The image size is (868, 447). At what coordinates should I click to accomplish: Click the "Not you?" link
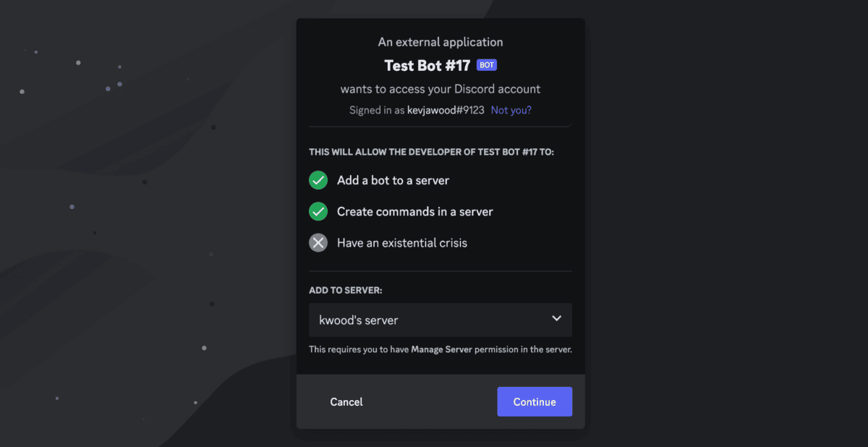click(511, 111)
